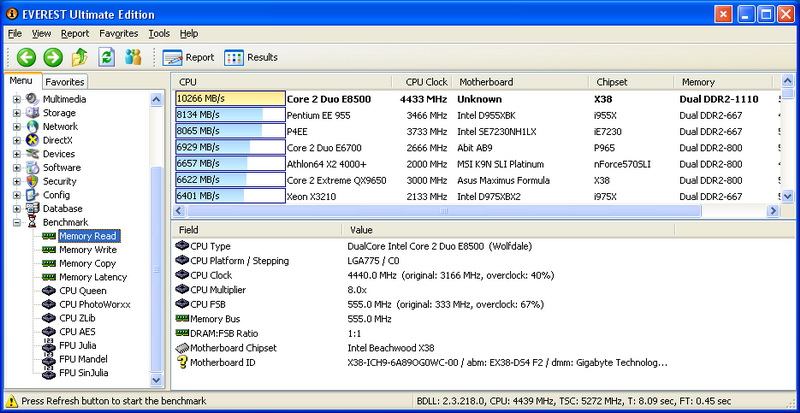Open the Tools menu
This screenshot has width=800, height=413.
pos(159,34)
